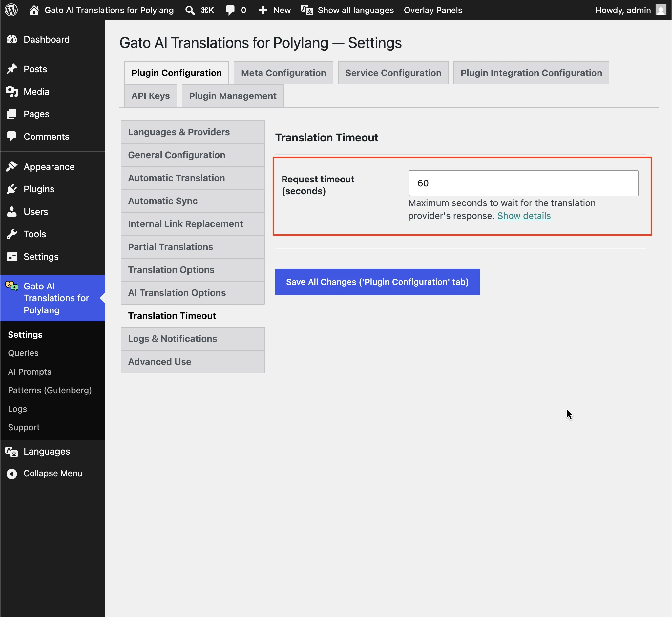
Task: Open Settings submenu item under Gato AI
Action: click(25, 335)
